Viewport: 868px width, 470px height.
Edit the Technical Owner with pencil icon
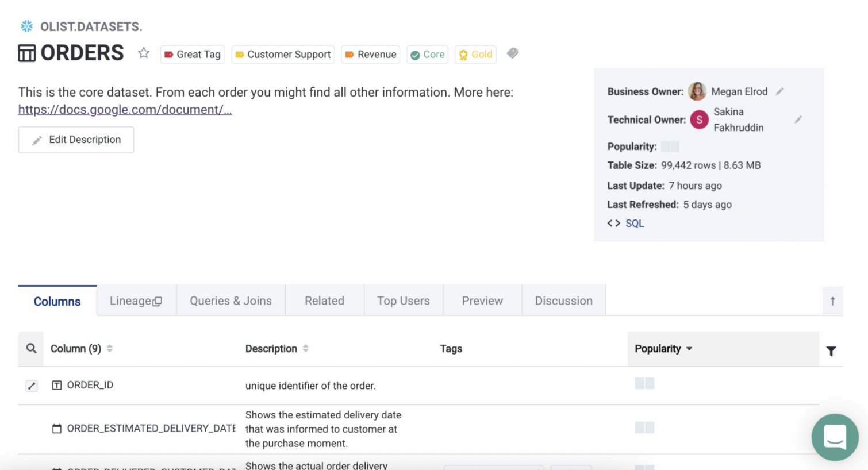pos(798,120)
